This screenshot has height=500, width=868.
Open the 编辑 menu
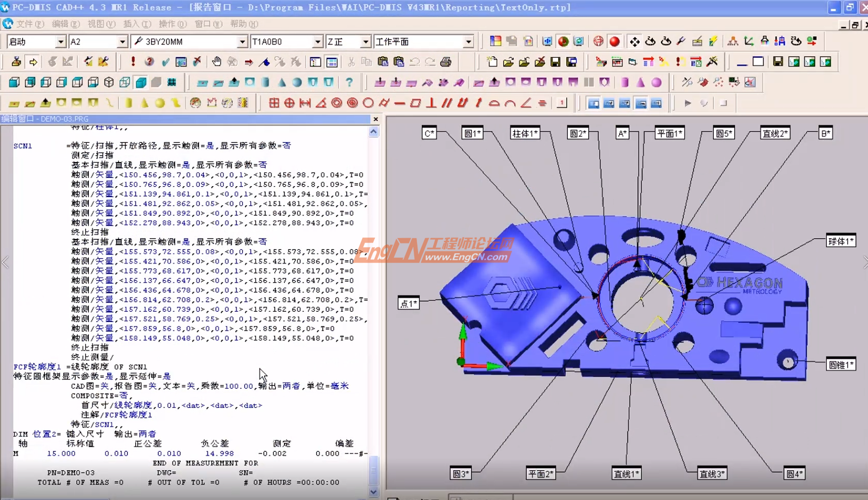pyautogui.click(x=65, y=24)
